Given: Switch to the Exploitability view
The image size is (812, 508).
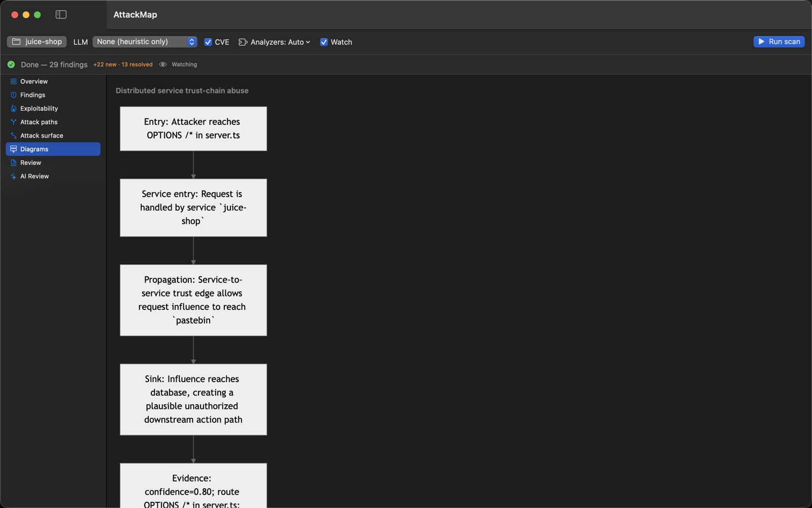Looking at the screenshot, I should [x=53, y=108].
